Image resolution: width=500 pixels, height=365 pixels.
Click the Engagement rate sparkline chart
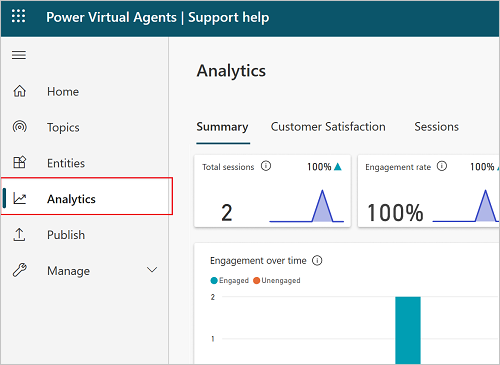click(x=466, y=206)
